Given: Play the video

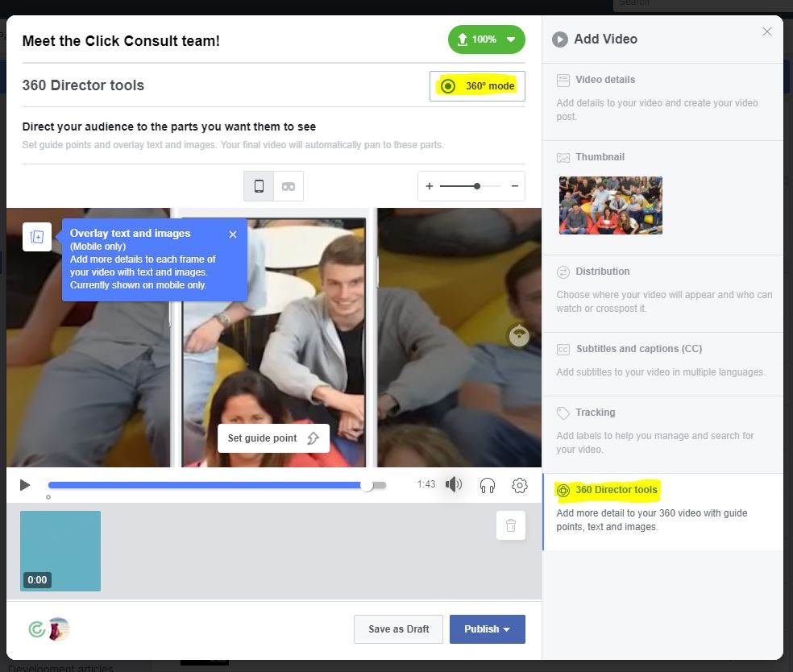Looking at the screenshot, I should (25, 485).
